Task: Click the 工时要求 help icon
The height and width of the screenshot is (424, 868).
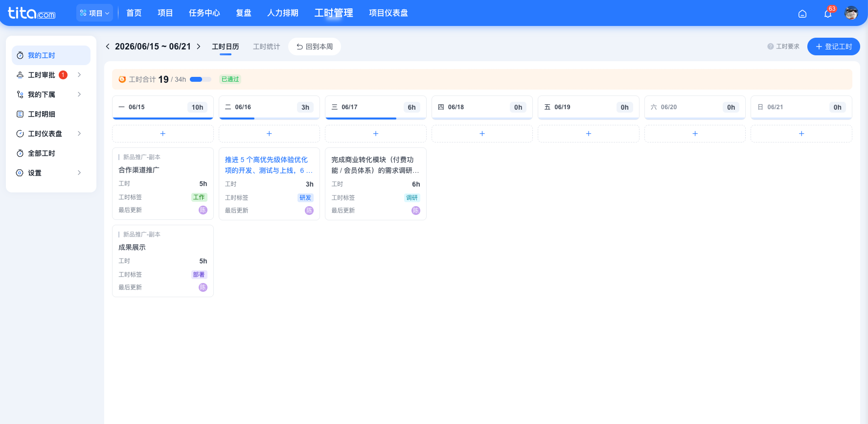Action: pyautogui.click(x=771, y=47)
